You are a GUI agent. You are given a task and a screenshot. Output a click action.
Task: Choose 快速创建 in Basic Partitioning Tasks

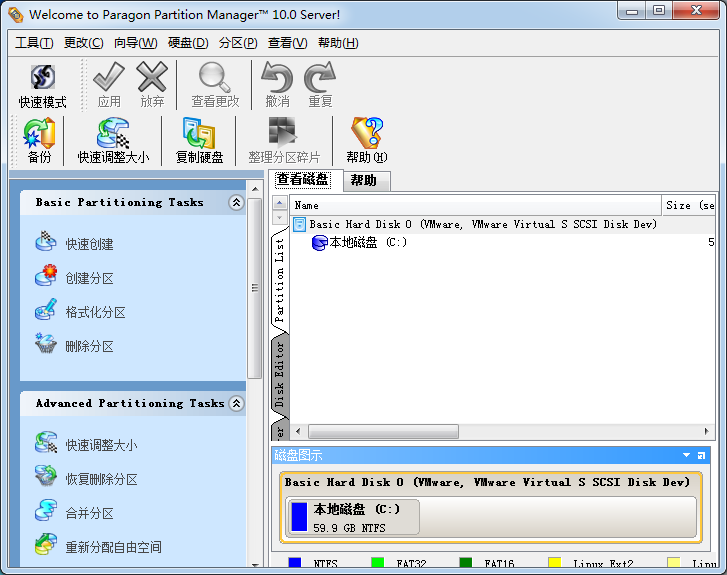[x=74, y=243]
